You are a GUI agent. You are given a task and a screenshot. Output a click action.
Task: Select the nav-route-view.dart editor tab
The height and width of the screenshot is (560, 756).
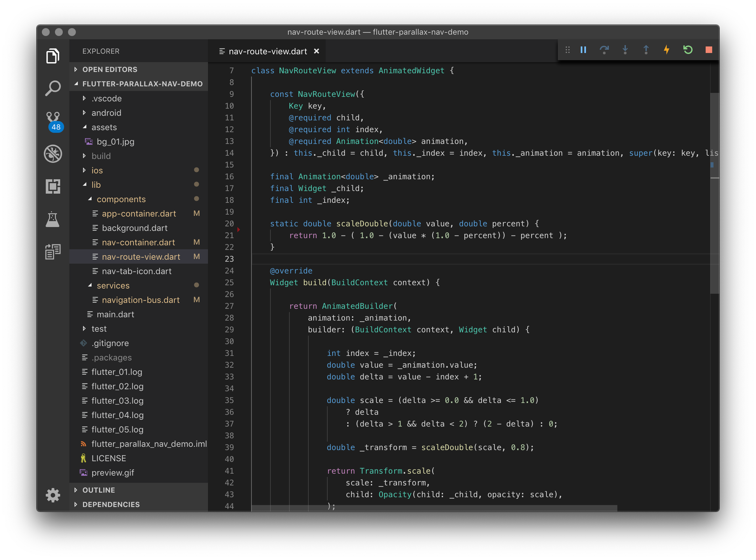(x=268, y=51)
